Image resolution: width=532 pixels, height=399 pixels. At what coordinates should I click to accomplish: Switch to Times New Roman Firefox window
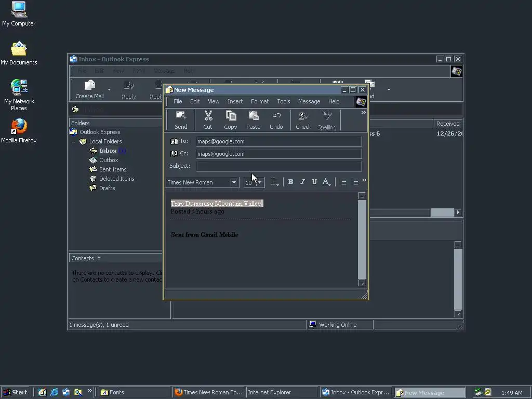208,392
